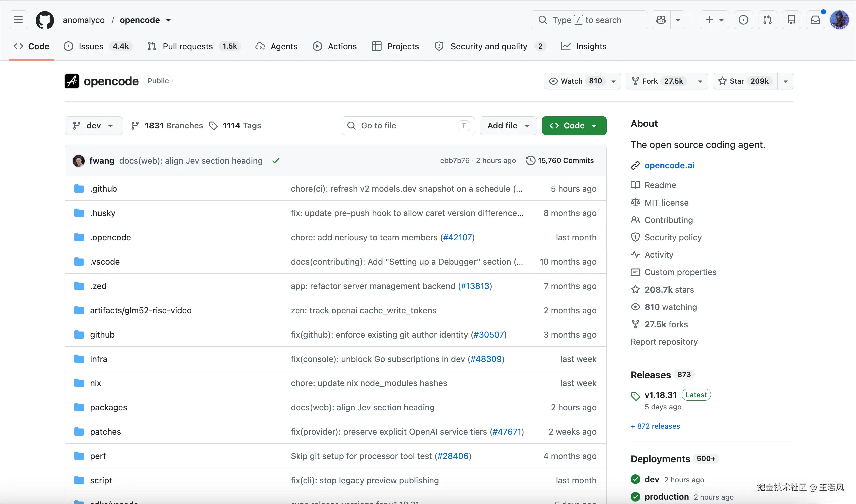Image resolution: width=856 pixels, height=504 pixels.
Task: Open the Add file dropdown
Action: pos(508,126)
